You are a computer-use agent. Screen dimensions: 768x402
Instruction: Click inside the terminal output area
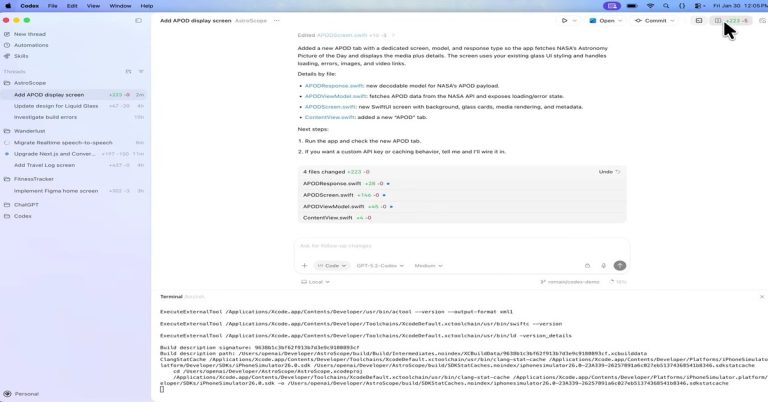tap(459, 350)
